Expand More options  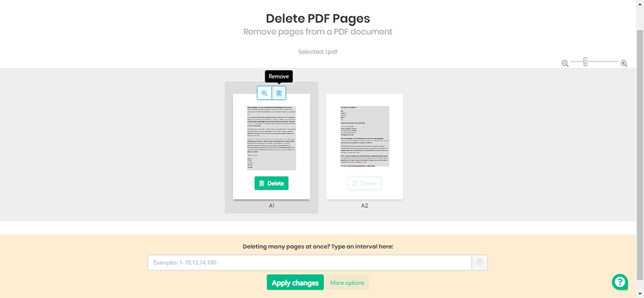[x=347, y=283]
